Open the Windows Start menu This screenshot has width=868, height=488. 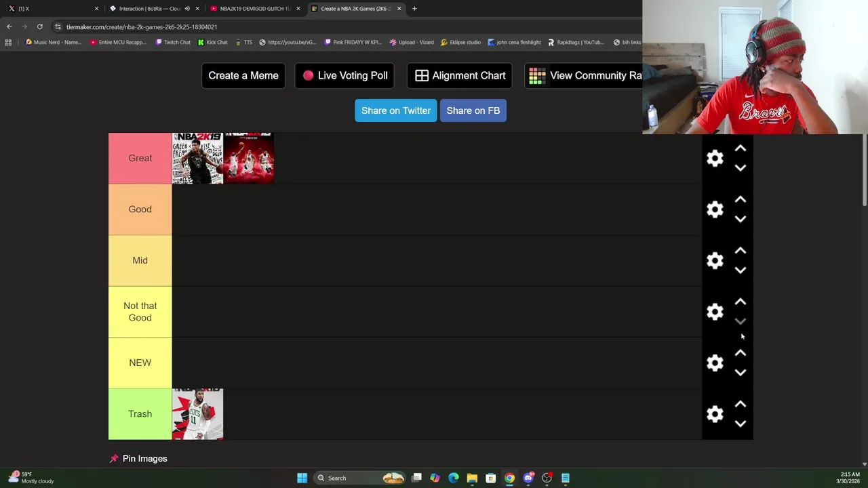302,478
